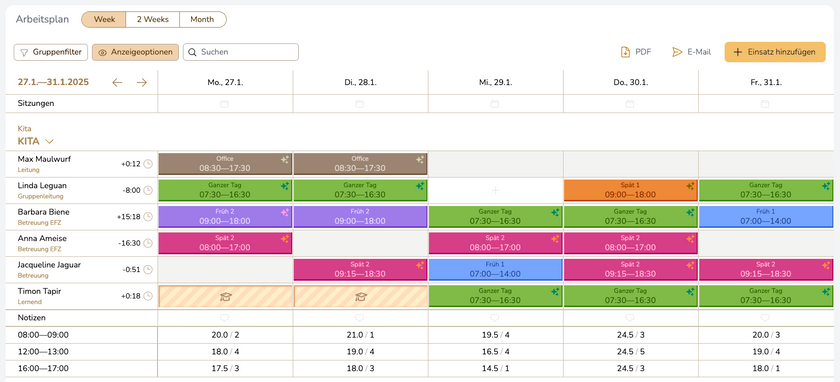The image size is (840, 382).
Task: Select employee name Barbara Biene
Action: coord(43,212)
